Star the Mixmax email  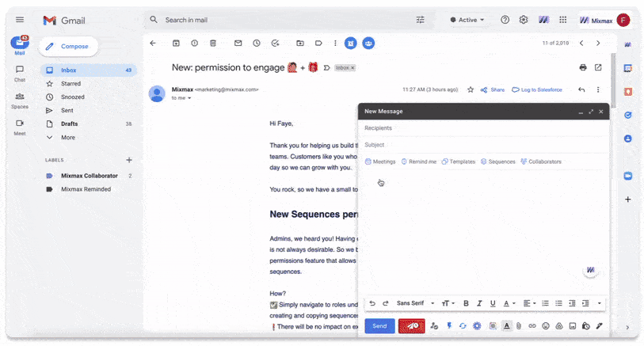tap(471, 89)
